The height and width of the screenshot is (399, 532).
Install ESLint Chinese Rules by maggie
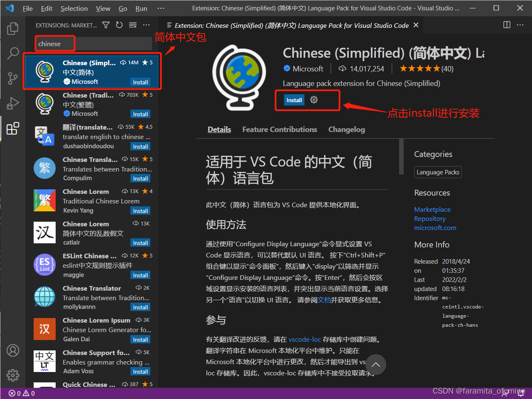coord(140,275)
